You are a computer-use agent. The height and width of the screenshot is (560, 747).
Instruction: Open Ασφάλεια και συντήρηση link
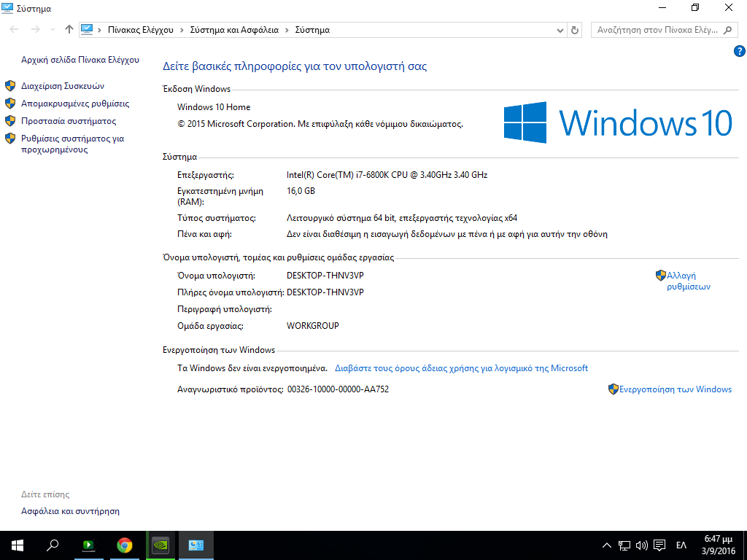70,511
